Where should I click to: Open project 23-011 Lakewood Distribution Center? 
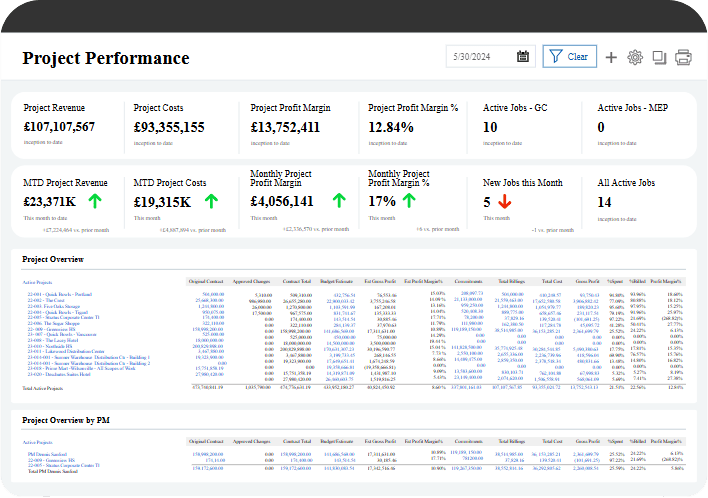pyautogui.click(x=66, y=351)
